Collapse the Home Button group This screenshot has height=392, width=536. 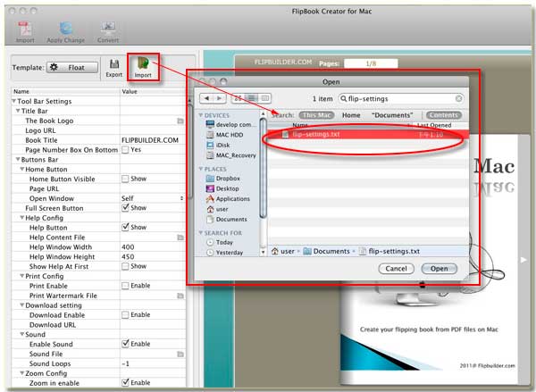21,169
